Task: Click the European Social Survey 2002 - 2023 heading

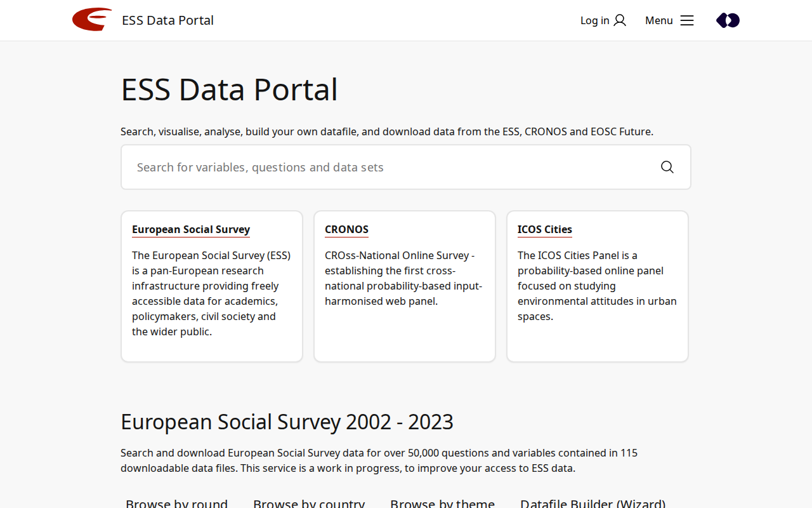Action: [x=287, y=422]
